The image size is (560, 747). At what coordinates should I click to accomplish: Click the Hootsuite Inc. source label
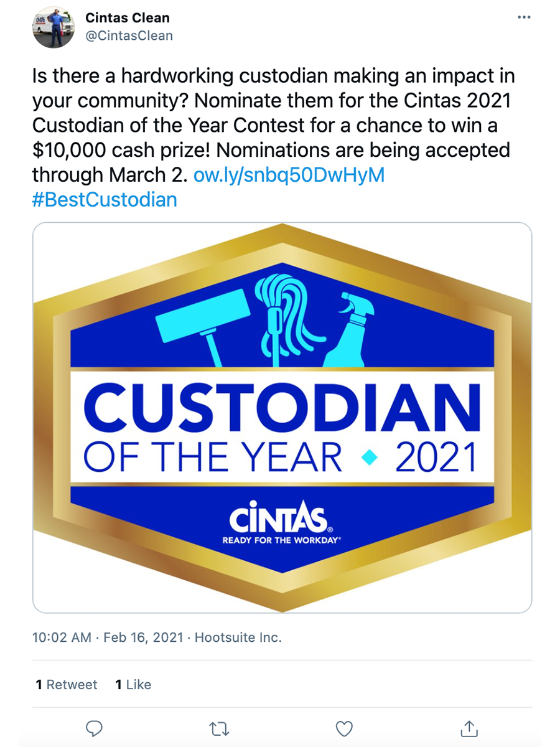point(238,637)
